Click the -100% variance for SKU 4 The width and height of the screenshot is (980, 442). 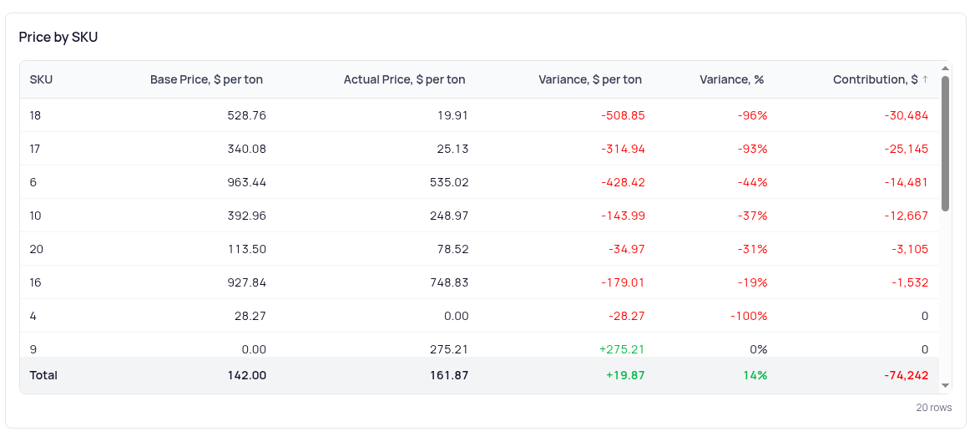749,316
